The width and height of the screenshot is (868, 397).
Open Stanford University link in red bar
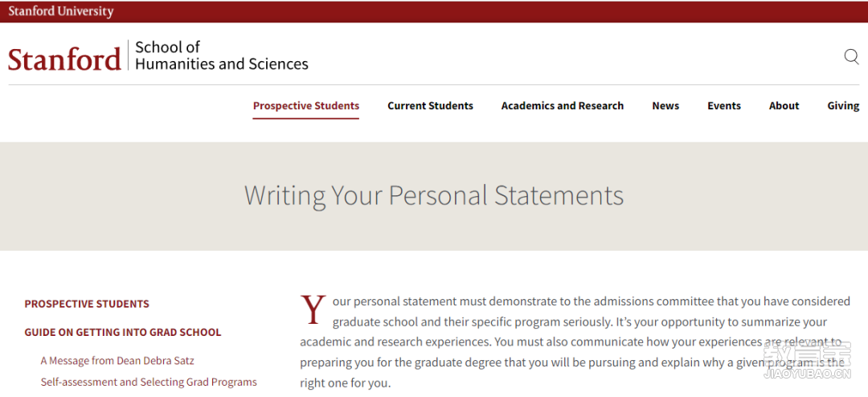pyautogui.click(x=61, y=11)
